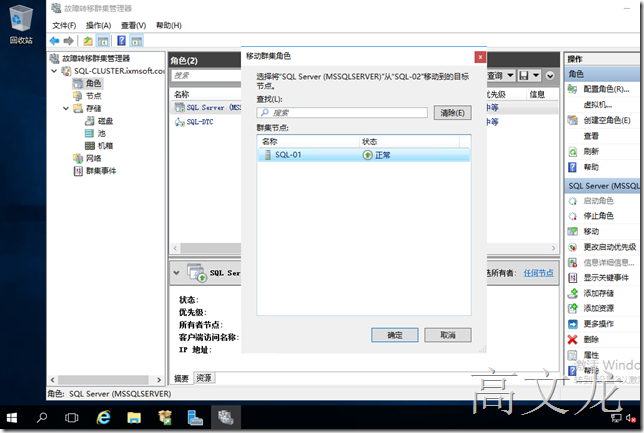
Task: Open the 查看(V) menu
Action: coord(133,25)
